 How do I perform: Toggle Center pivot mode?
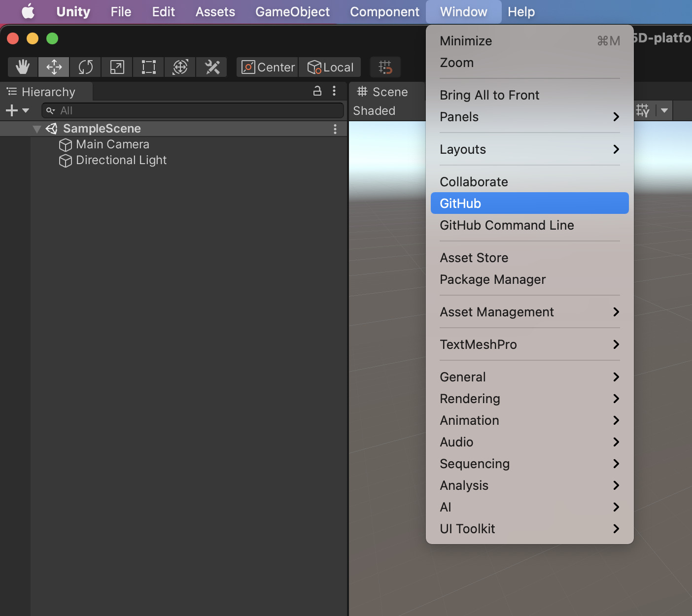coord(268,67)
